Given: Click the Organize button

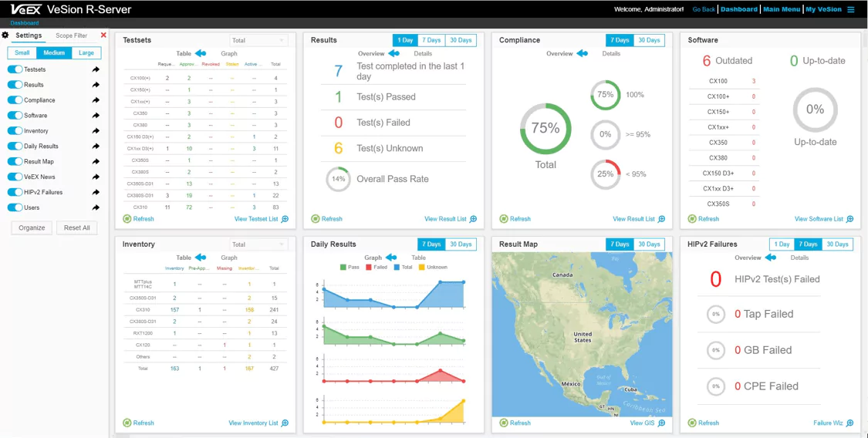Looking at the screenshot, I should (32, 227).
